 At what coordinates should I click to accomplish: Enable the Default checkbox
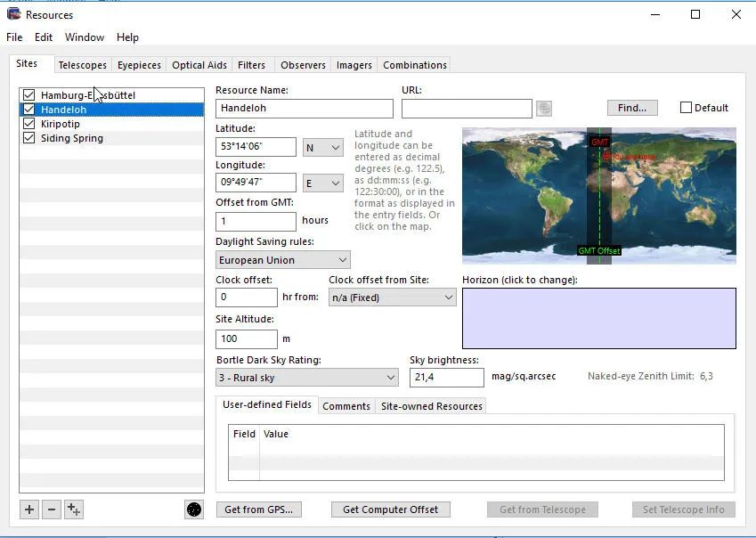[x=686, y=108]
